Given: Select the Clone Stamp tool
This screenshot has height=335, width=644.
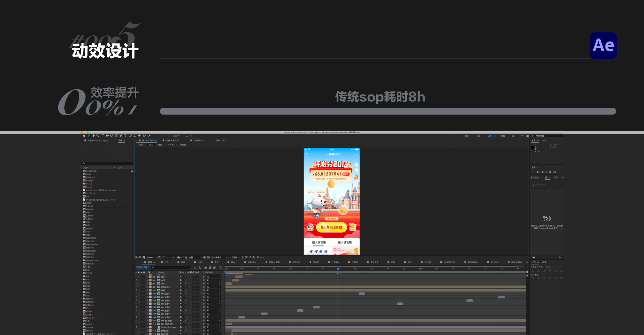Looking at the screenshot, I should coord(135,136).
